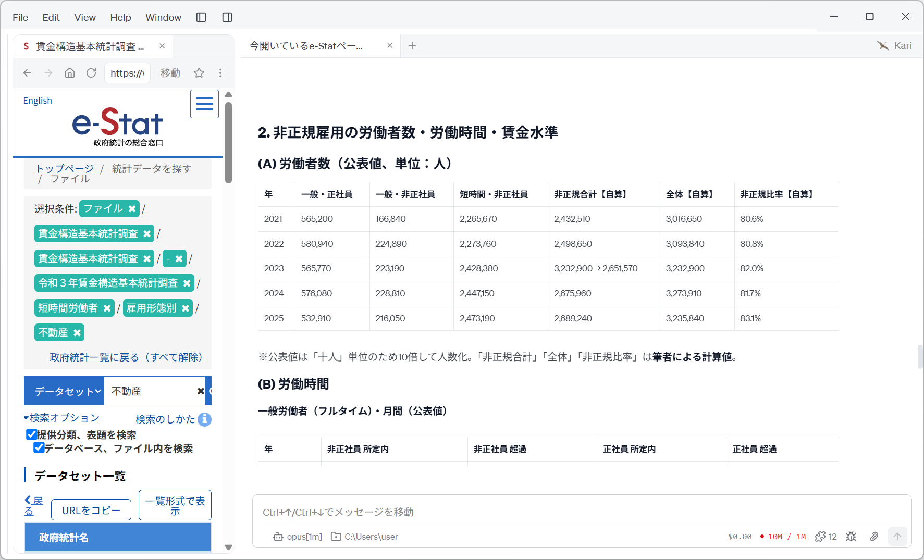Open the 検索のしかた info icon
Screen dimensions: 924x560
pyautogui.click(x=205, y=419)
